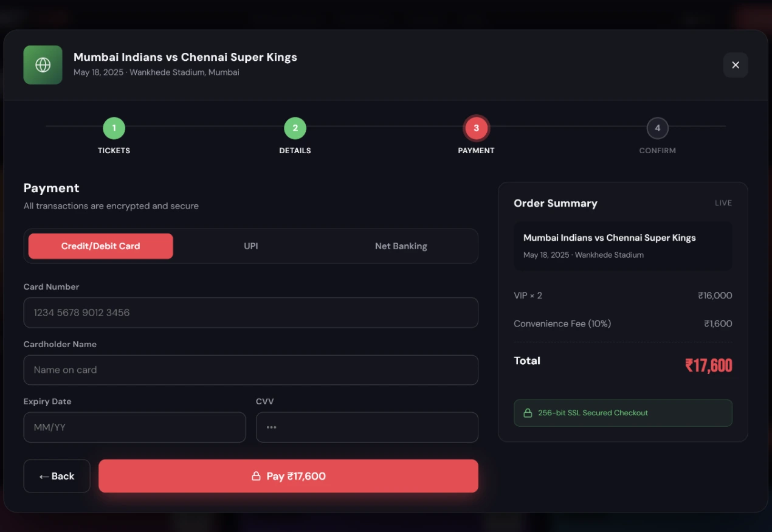
Task: Click the LIVE label in Order Summary
Action: [723, 203]
